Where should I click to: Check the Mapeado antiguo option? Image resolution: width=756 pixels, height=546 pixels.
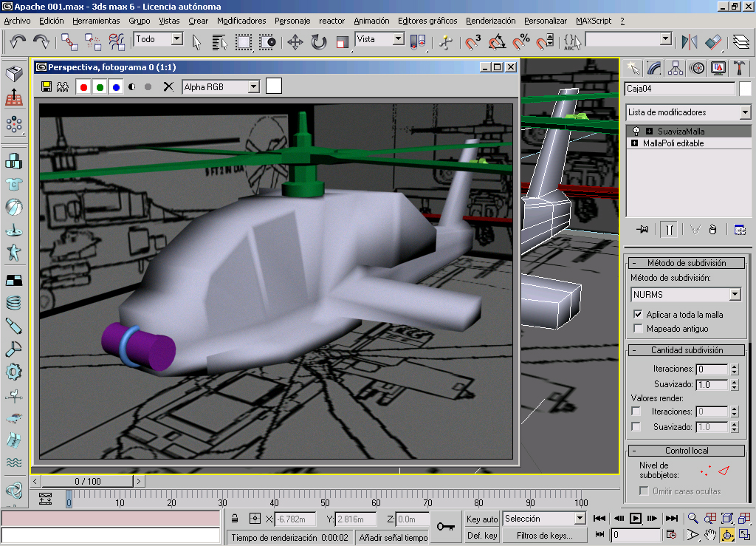[638, 329]
